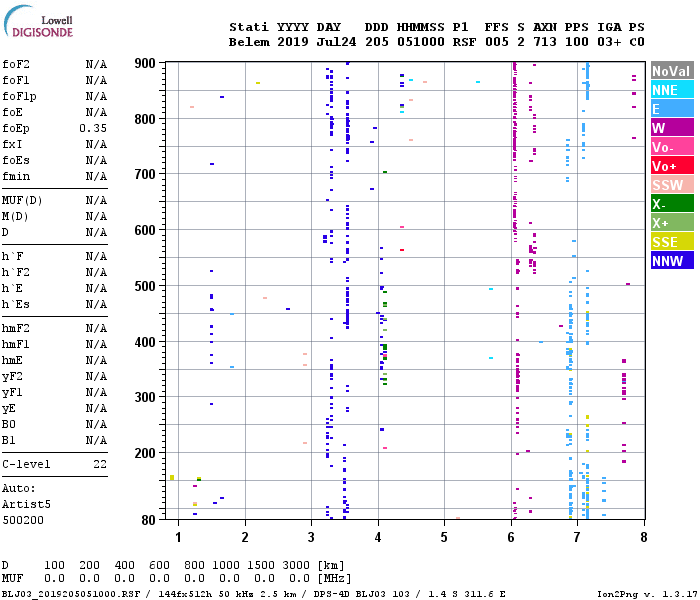Screen dimensions: 700x600
Task: Click the fmin parameter label
Action: click(x=16, y=176)
